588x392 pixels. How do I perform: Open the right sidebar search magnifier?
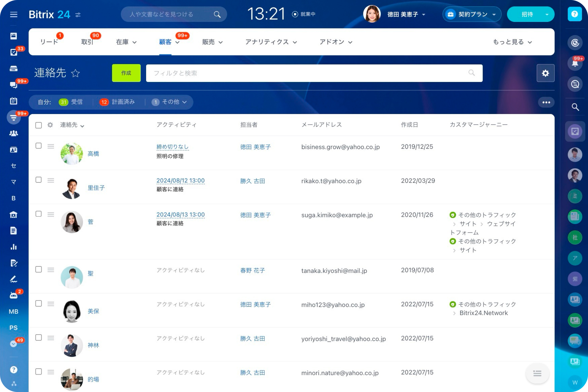tap(575, 107)
